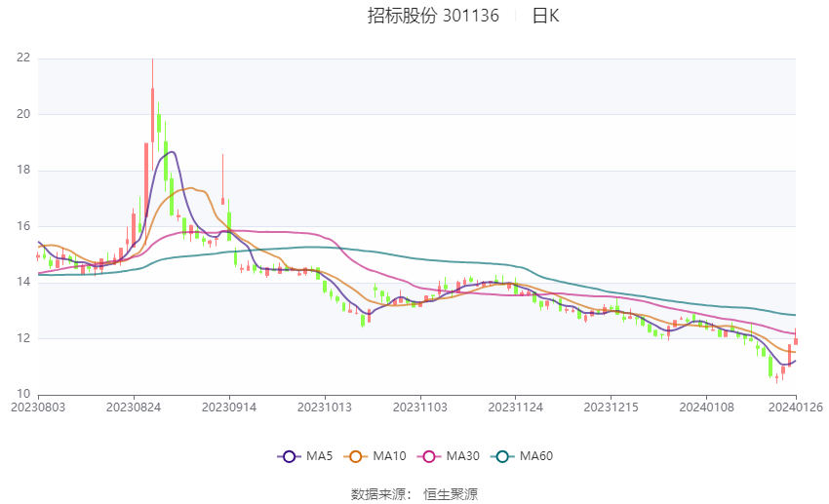The width and height of the screenshot is (829, 504).
Task: Click the 10 price axis label
Action: pyautogui.click(x=23, y=394)
